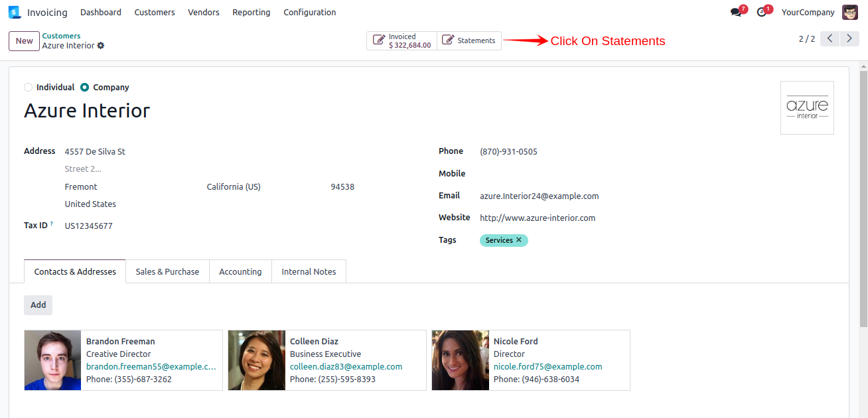Click the New button
868x418 pixels.
click(24, 41)
